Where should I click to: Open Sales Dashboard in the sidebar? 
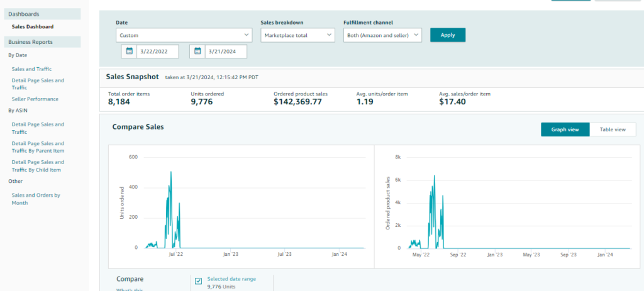[x=32, y=26]
